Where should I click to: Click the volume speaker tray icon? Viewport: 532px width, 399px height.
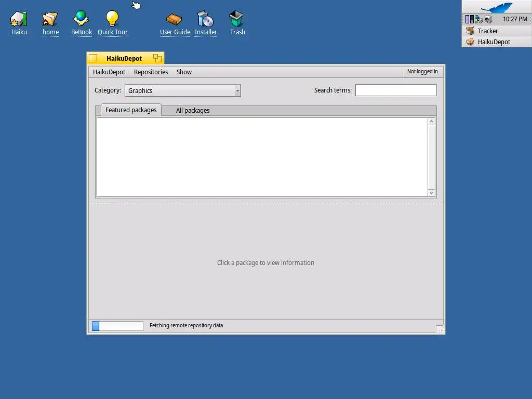tap(488, 19)
